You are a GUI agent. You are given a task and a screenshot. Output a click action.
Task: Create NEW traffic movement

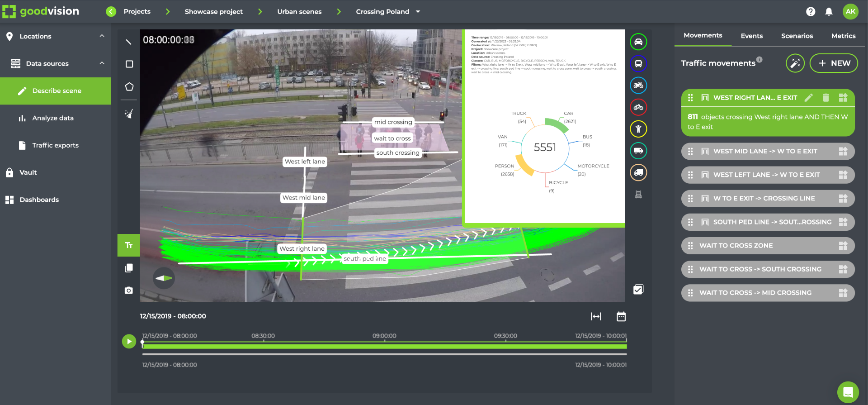pos(834,63)
